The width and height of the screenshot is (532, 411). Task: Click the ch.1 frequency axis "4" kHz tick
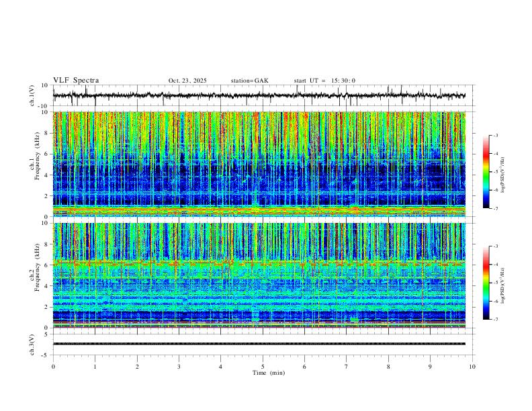tap(47, 175)
